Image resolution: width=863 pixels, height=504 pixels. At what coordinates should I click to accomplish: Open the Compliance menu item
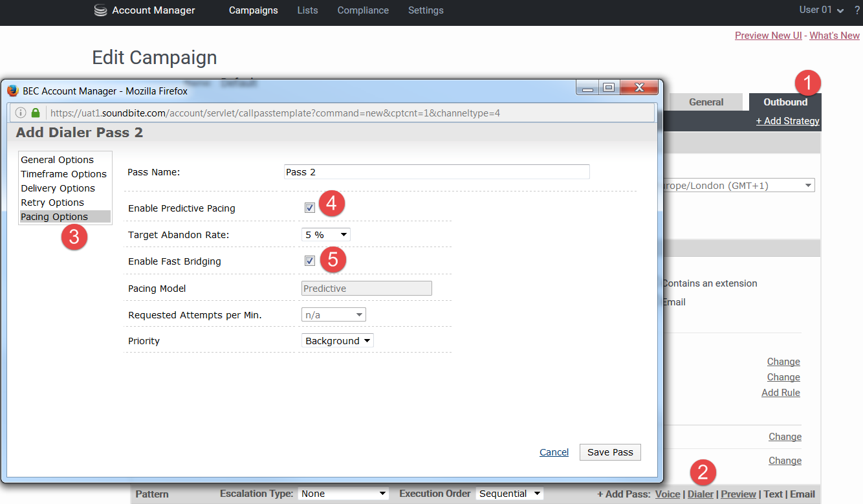click(x=363, y=10)
